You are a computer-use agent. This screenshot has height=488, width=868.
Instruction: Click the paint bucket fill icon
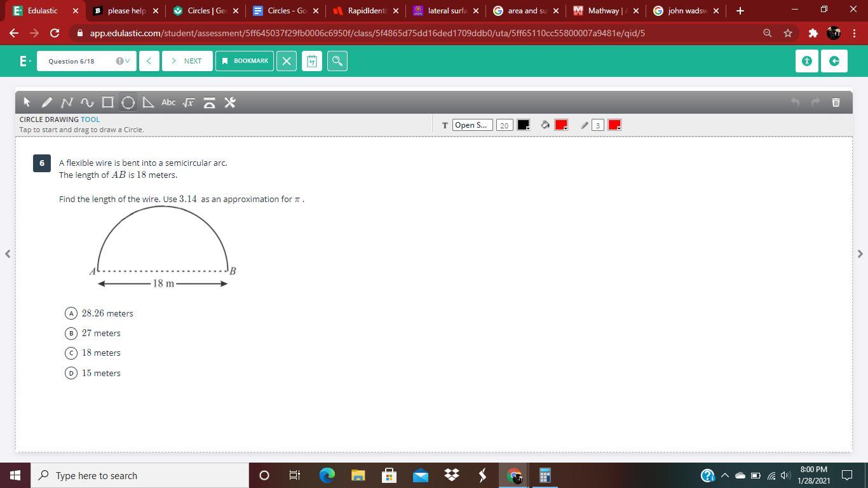545,125
